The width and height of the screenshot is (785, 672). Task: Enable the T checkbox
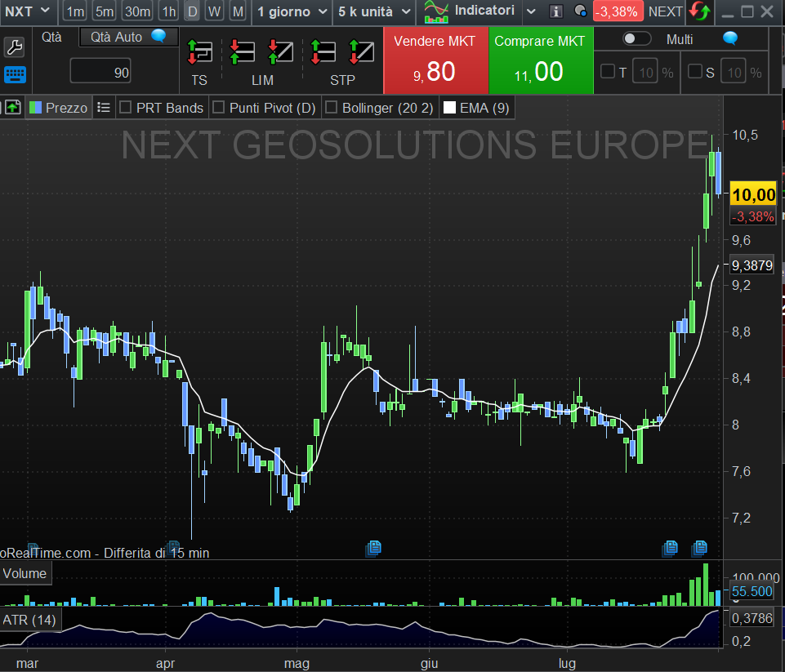(607, 72)
